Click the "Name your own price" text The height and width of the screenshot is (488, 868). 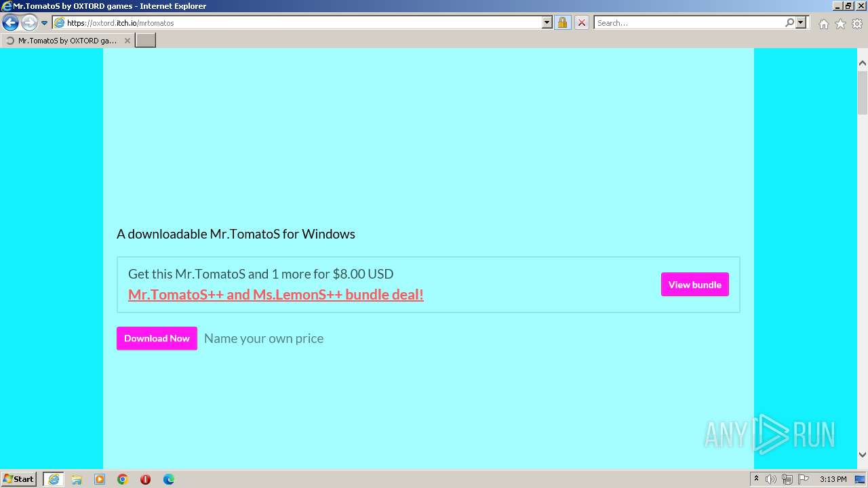264,338
